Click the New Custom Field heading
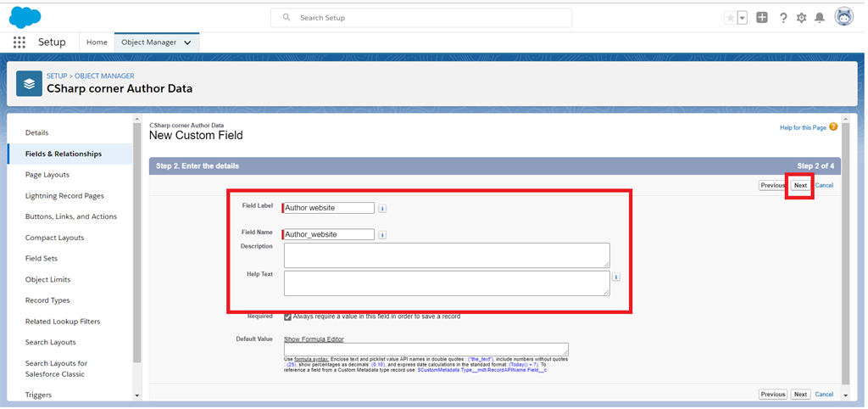The height and width of the screenshot is (409, 868). [196, 135]
